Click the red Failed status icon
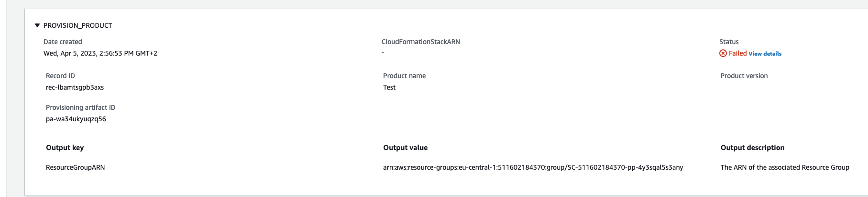 click(x=723, y=53)
